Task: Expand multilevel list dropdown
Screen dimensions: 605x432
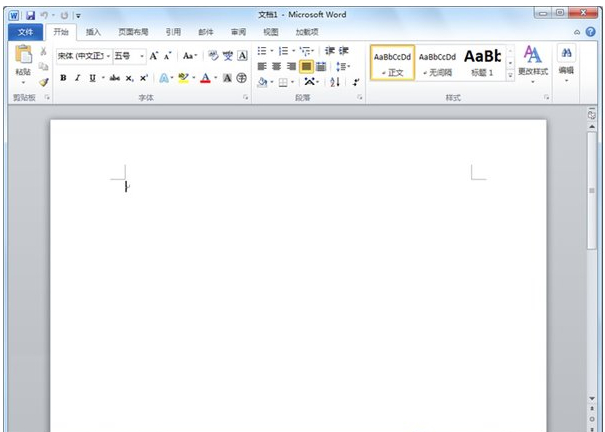Action: tap(313, 51)
